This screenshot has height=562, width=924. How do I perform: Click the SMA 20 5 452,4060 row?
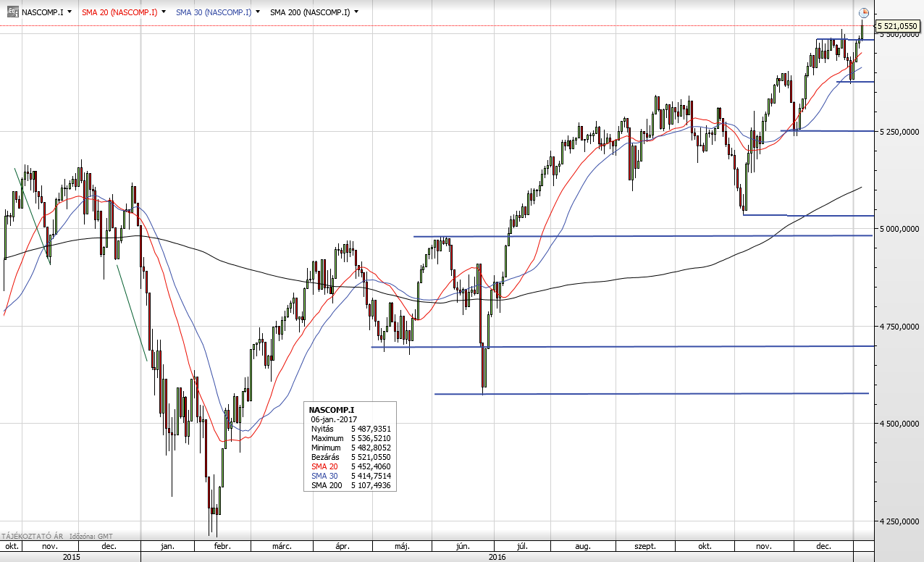click(350, 466)
